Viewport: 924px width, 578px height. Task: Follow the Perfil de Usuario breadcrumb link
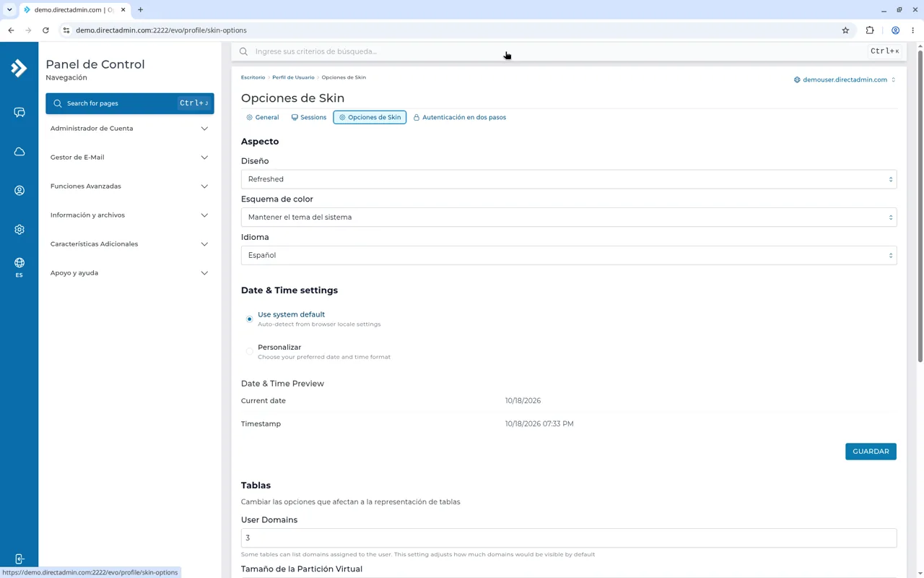point(293,77)
